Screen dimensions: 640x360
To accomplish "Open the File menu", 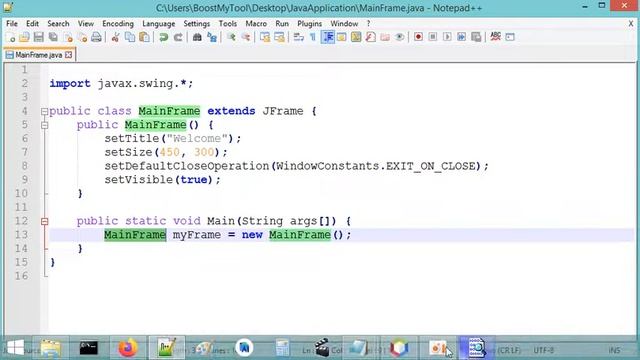I will (x=11, y=24).
